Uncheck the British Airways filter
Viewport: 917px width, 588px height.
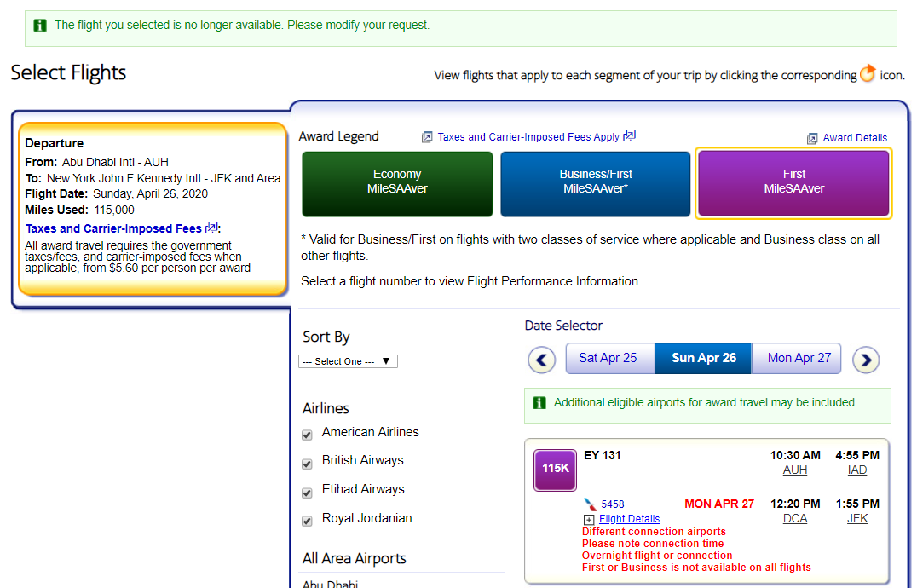[x=307, y=464]
